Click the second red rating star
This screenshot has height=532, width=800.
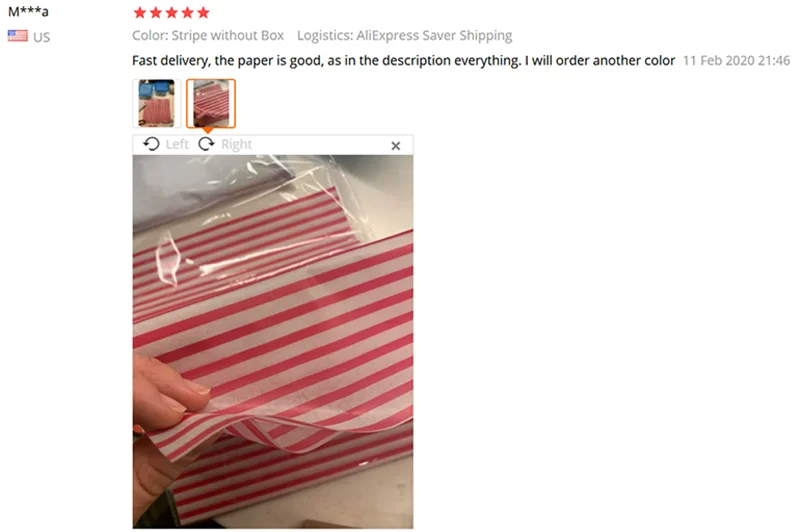click(156, 13)
